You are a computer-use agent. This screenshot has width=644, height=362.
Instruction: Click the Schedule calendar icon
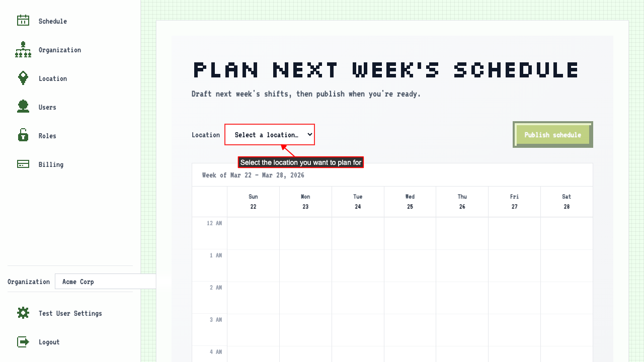[x=23, y=21]
